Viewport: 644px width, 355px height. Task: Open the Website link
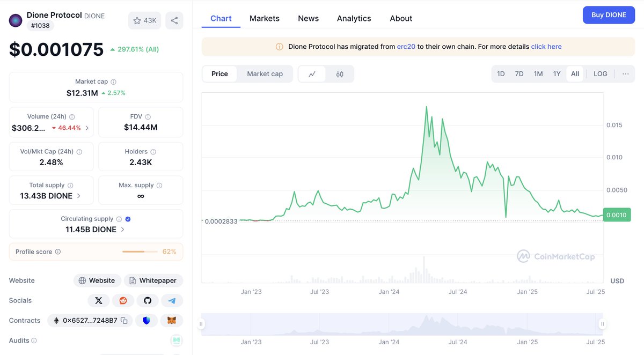(97, 280)
